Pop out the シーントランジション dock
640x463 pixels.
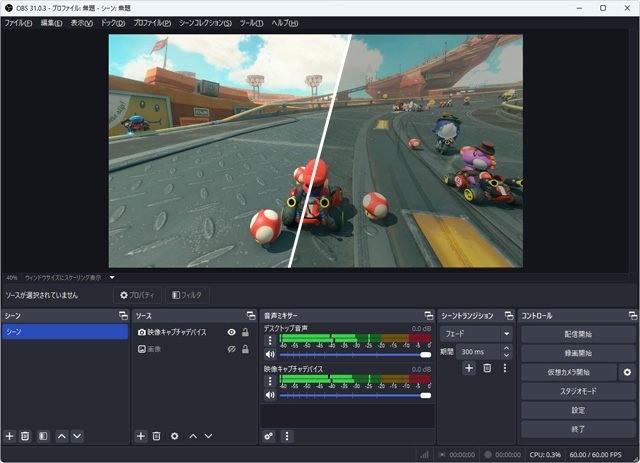coord(509,316)
